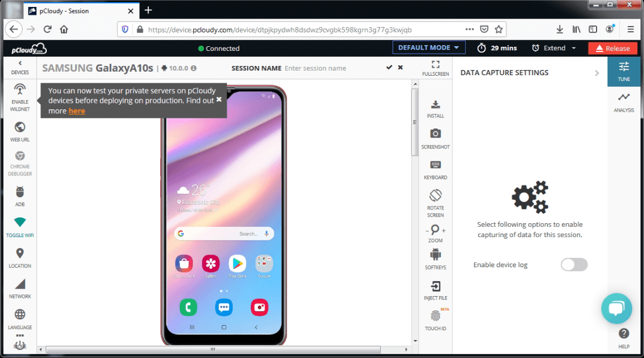Tap the Phone app on device
Image resolution: width=644 pixels, height=358 pixels.
(188, 307)
